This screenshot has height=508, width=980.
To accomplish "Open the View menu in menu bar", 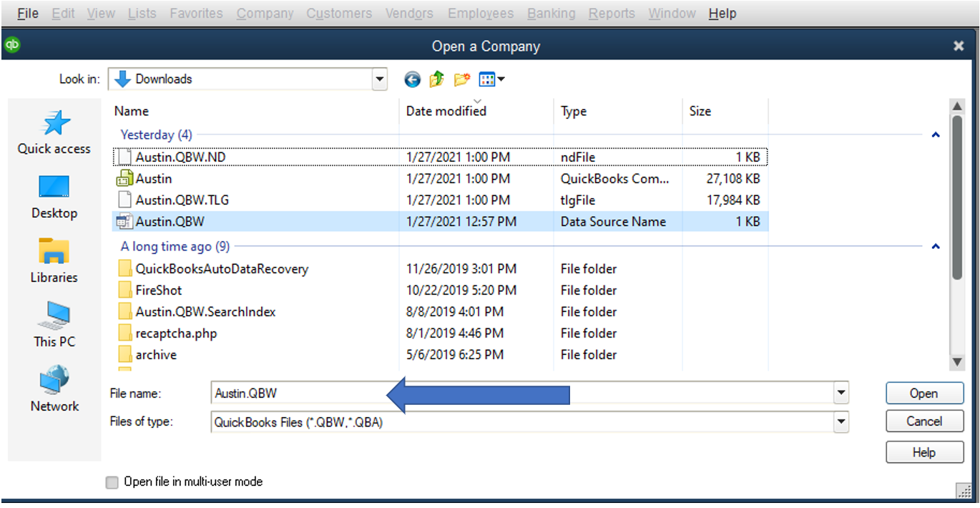I will (101, 14).
